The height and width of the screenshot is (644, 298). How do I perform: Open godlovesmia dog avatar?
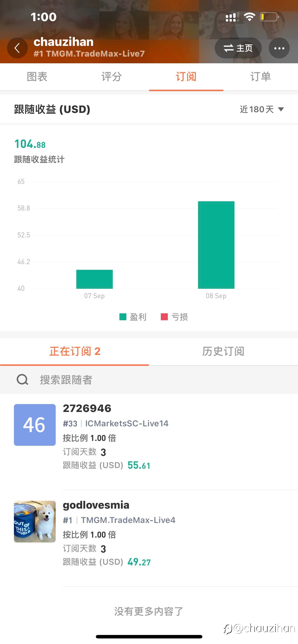(35, 522)
